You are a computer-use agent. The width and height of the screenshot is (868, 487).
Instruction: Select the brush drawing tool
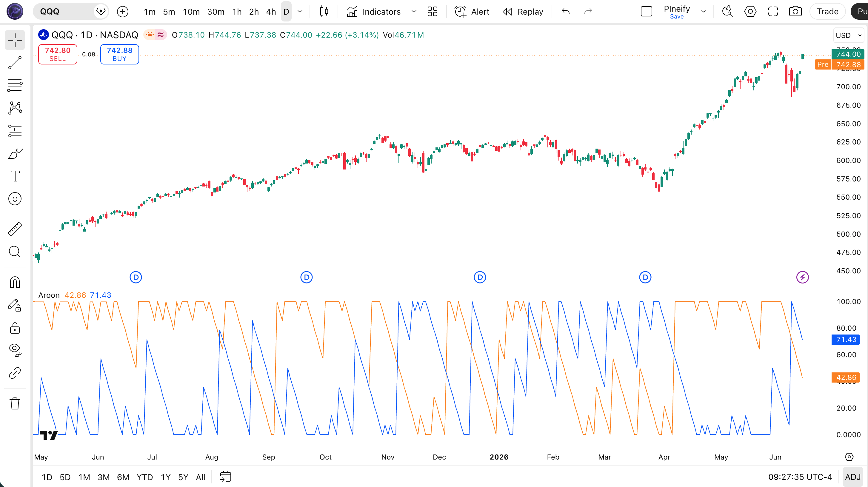click(x=15, y=154)
